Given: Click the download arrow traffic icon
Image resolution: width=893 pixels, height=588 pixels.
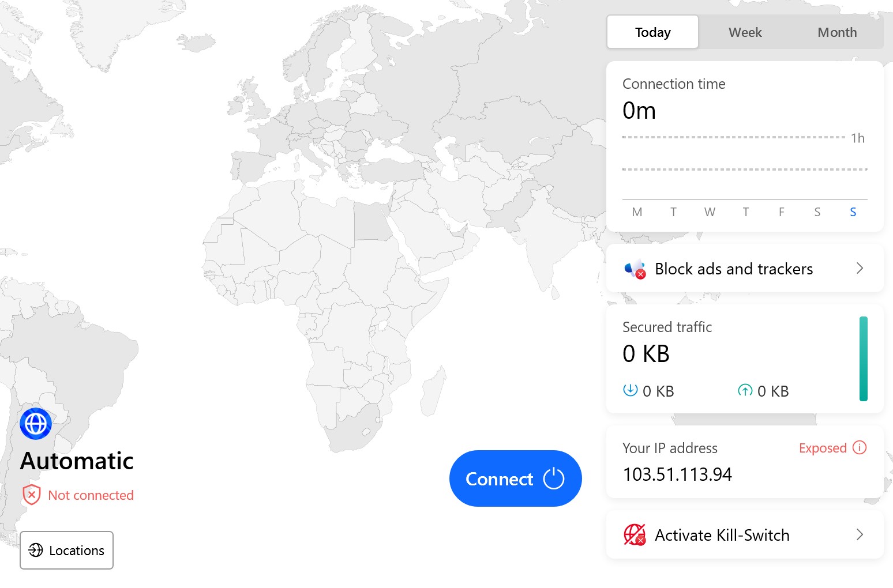Looking at the screenshot, I should (x=630, y=390).
